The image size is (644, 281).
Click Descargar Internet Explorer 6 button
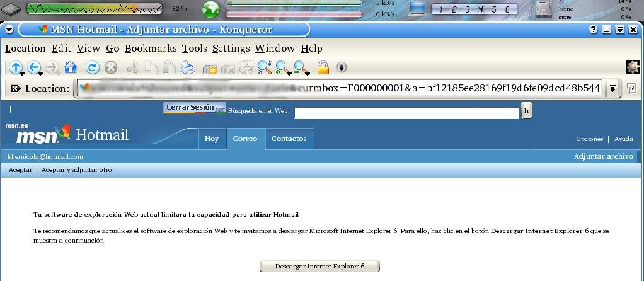coord(319,267)
